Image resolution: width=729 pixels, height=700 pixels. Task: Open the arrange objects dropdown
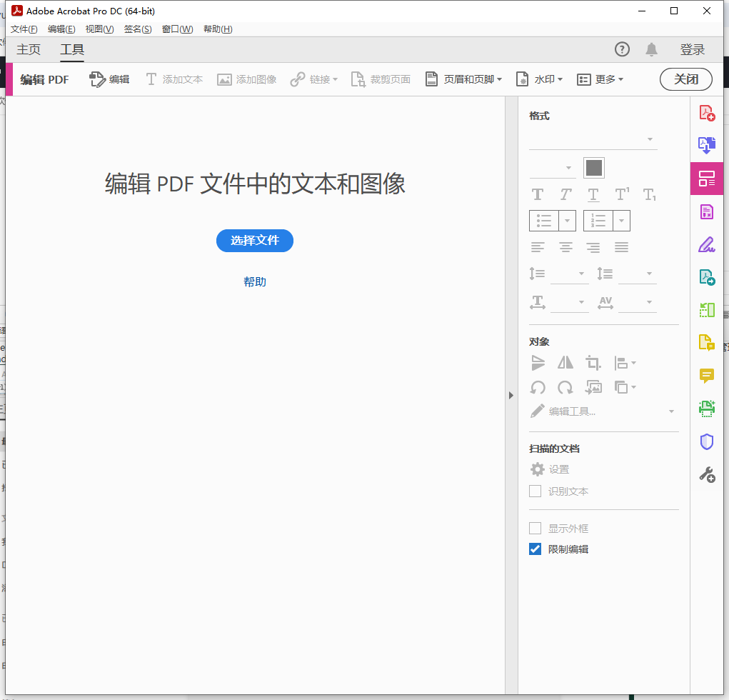click(625, 387)
